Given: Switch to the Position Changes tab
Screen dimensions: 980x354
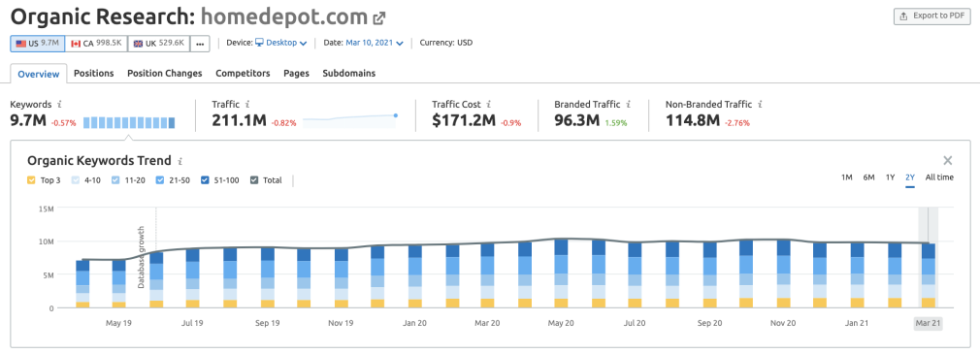Looking at the screenshot, I should (x=164, y=73).
